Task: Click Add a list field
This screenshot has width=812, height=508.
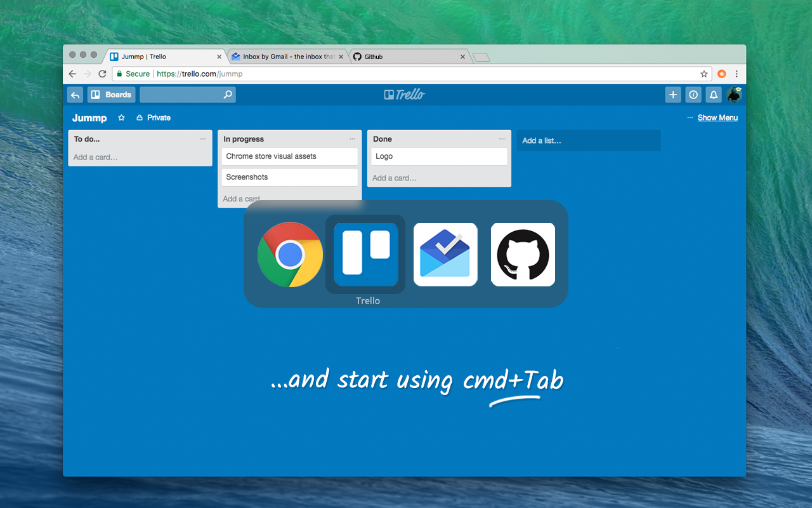Action: 589,140
